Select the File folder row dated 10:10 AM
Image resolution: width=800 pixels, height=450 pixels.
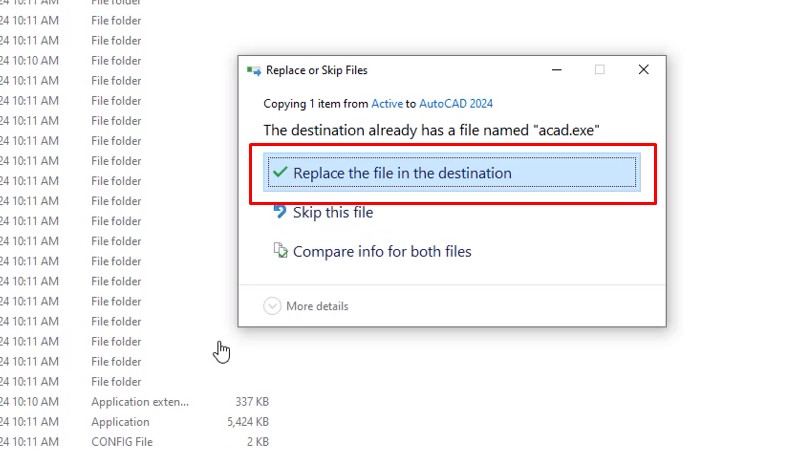click(116, 61)
